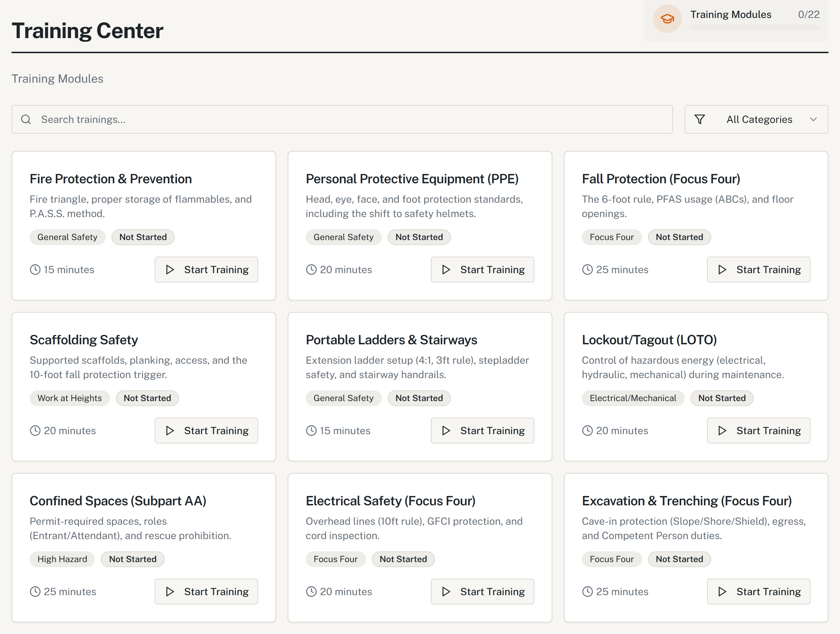Expand the All Categories dropdown chevron
840x634 pixels.
(813, 120)
